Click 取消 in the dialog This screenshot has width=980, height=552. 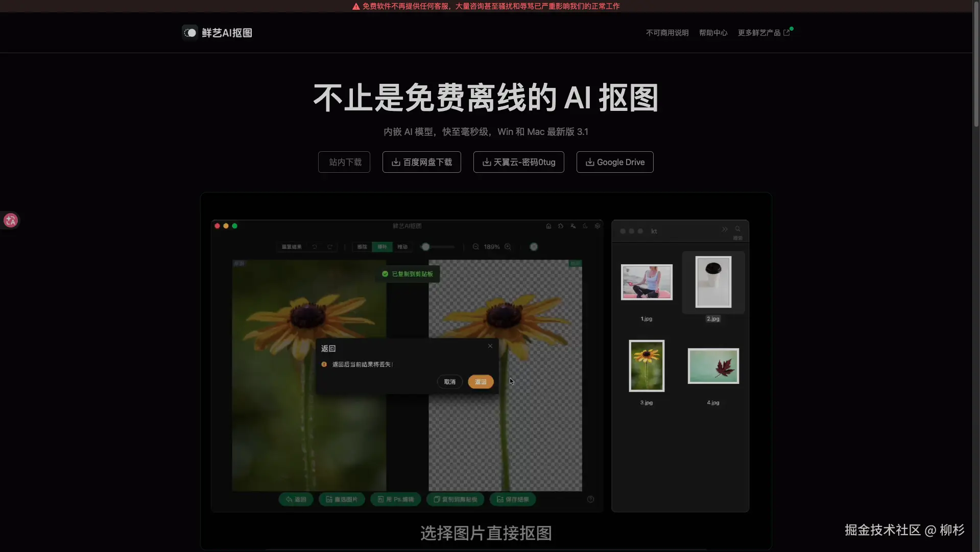[x=450, y=382]
